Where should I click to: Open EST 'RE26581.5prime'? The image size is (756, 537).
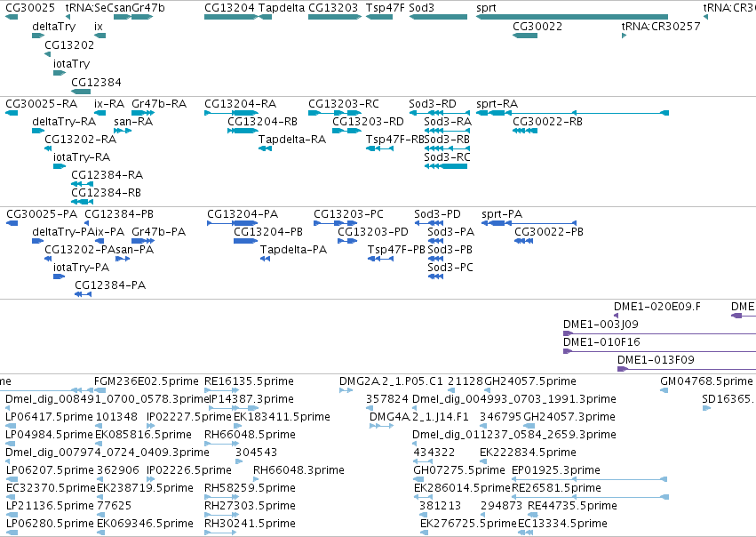(556, 488)
